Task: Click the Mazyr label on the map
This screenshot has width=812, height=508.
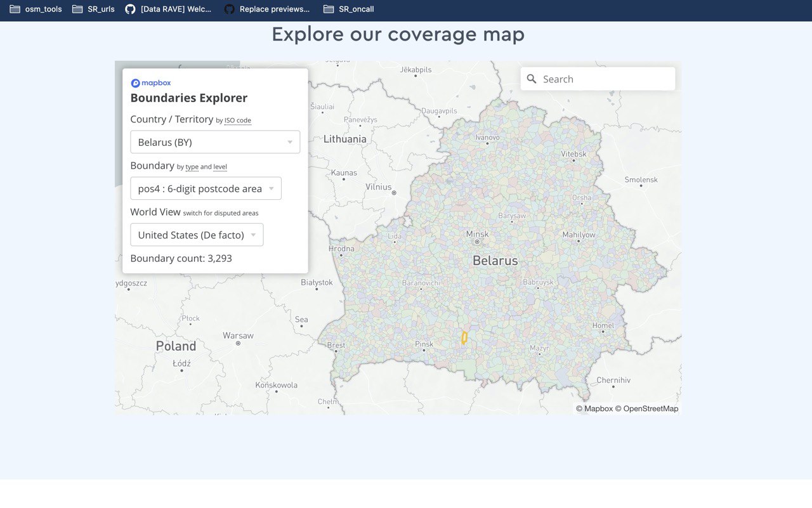Action: click(x=540, y=348)
